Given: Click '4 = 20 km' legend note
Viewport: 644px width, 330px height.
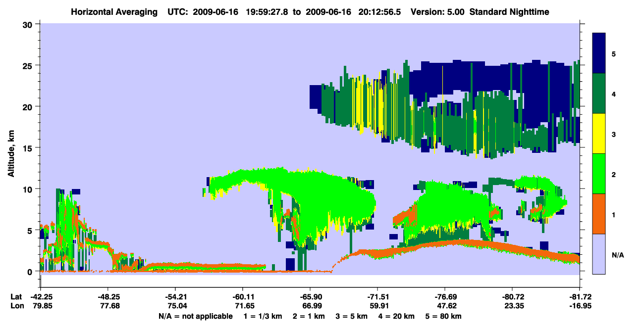Looking at the screenshot, I should (x=397, y=316).
